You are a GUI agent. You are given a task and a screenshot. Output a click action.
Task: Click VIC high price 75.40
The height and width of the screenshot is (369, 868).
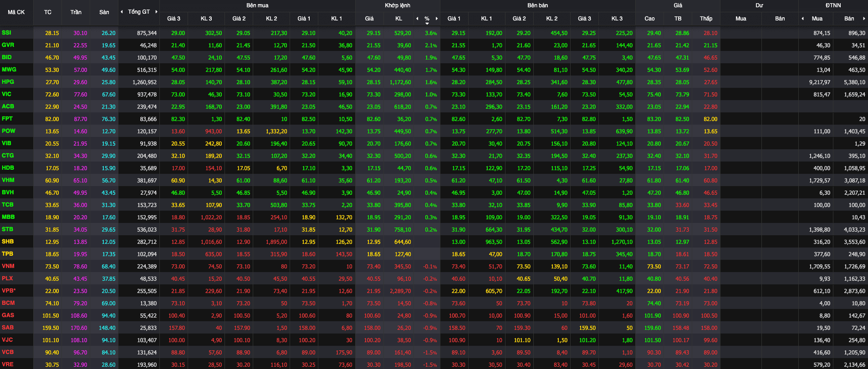654,95
